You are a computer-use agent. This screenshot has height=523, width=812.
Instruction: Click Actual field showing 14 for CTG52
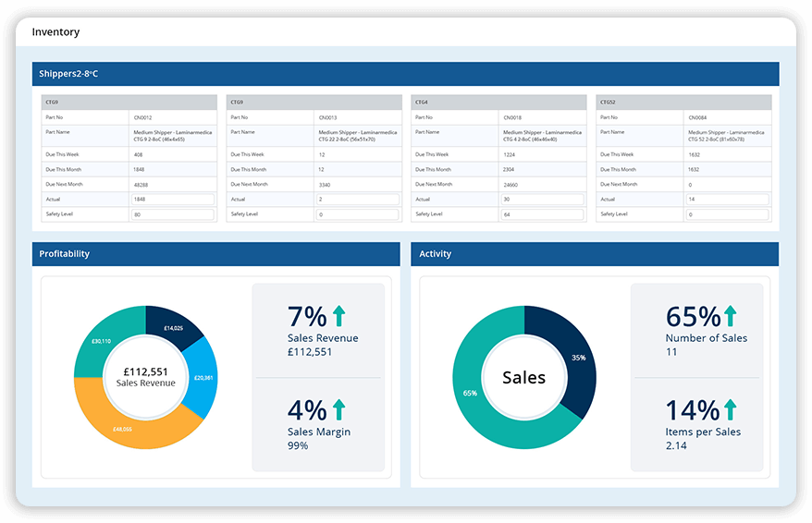coord(727,200)
